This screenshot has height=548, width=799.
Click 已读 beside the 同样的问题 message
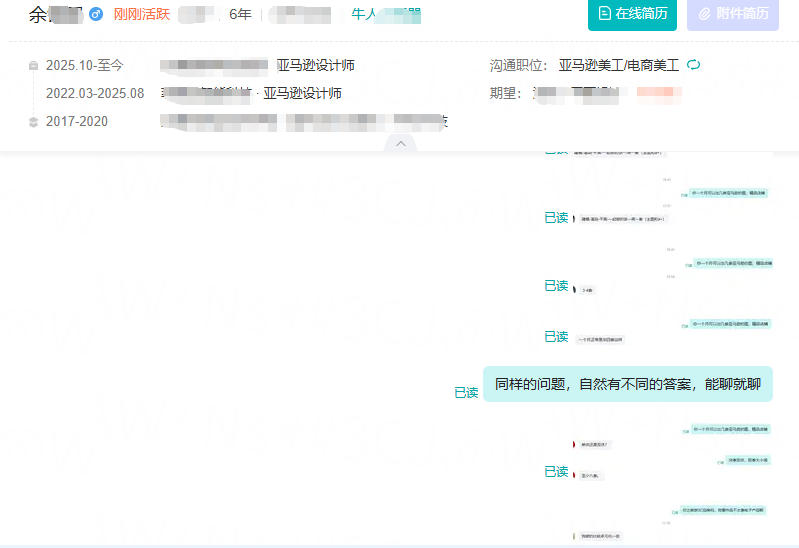pos(466,392)
